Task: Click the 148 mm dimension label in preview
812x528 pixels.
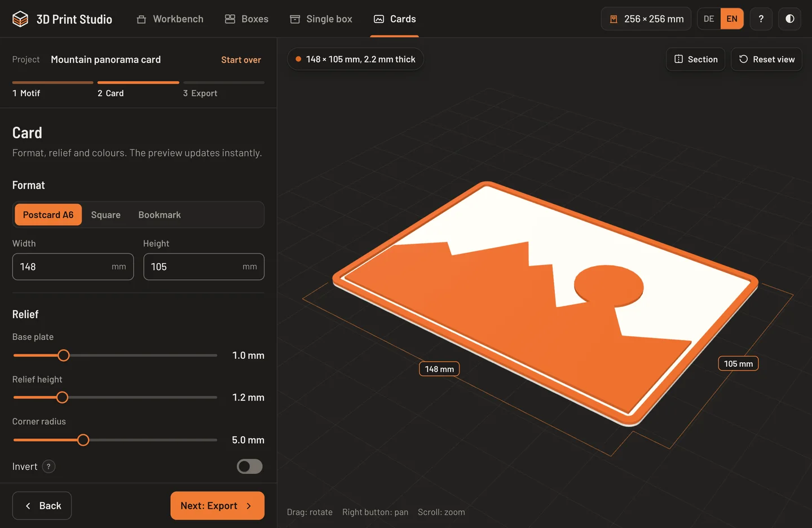Action: (439, 369)
